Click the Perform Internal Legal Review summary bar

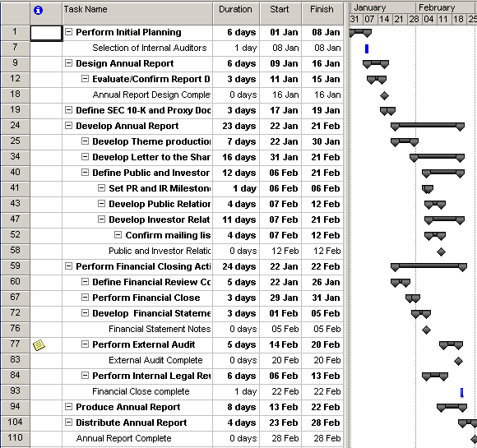point(435,376)
